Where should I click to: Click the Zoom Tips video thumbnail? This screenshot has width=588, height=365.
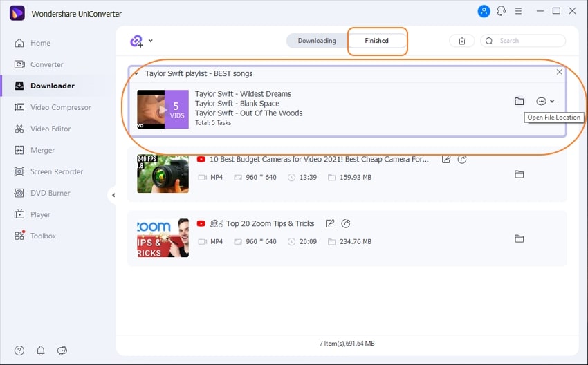pyautogui.click(x=163, y=238)
